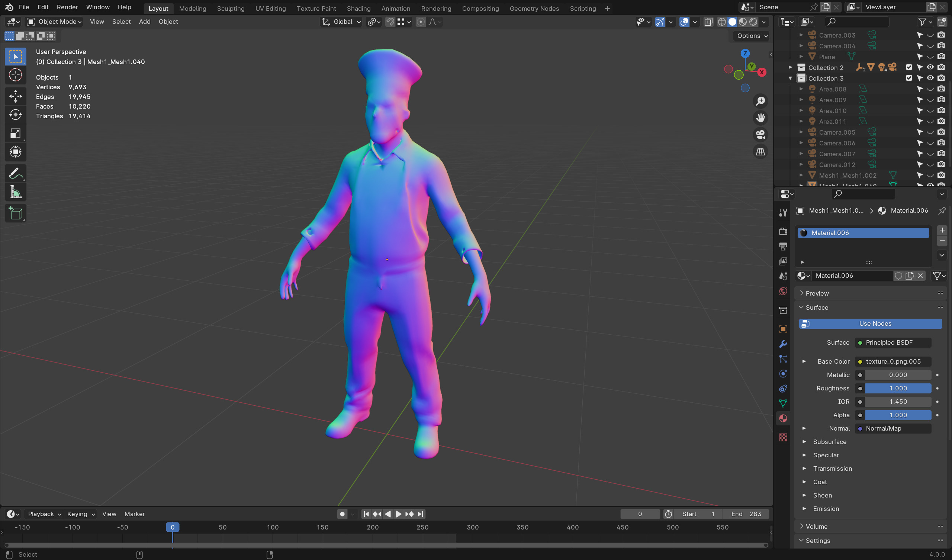Uncheck Collection 3 exclude checkbox
Screen dimensions: 952x560
point(908,78)
